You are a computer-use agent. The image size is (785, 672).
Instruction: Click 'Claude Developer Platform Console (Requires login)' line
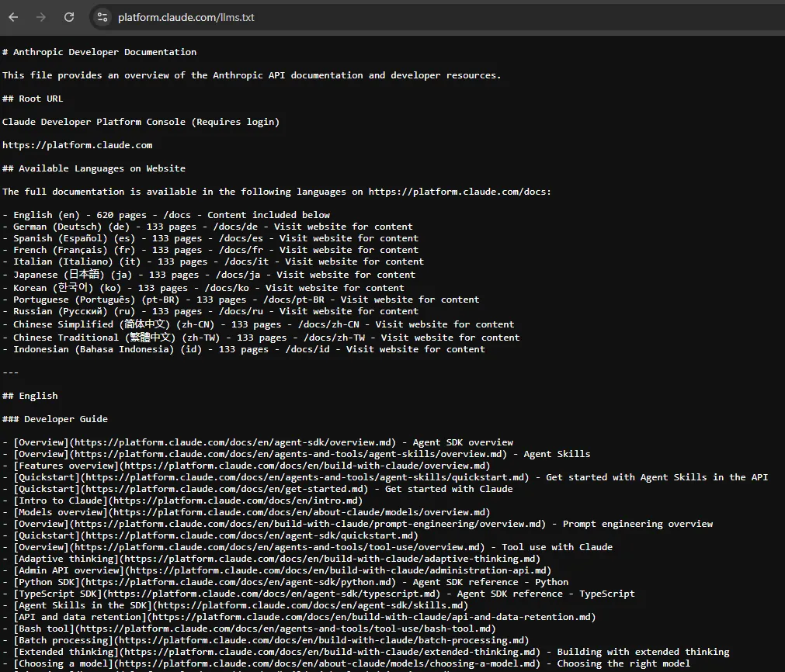coord(141,122)
